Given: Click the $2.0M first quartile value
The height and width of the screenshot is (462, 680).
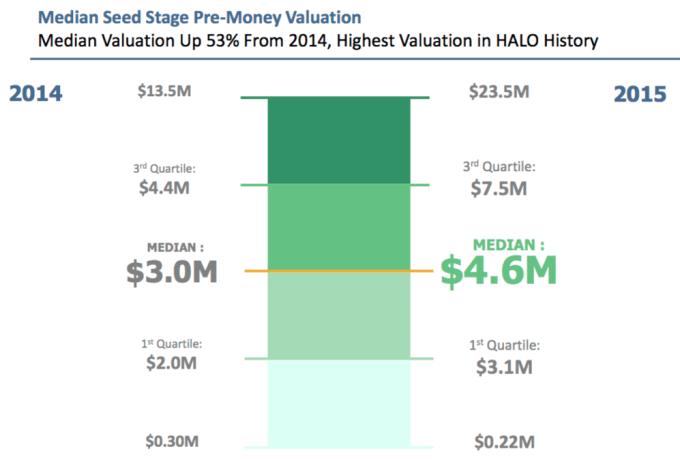Looking at the screenshot, I should (x=165, y=364).
